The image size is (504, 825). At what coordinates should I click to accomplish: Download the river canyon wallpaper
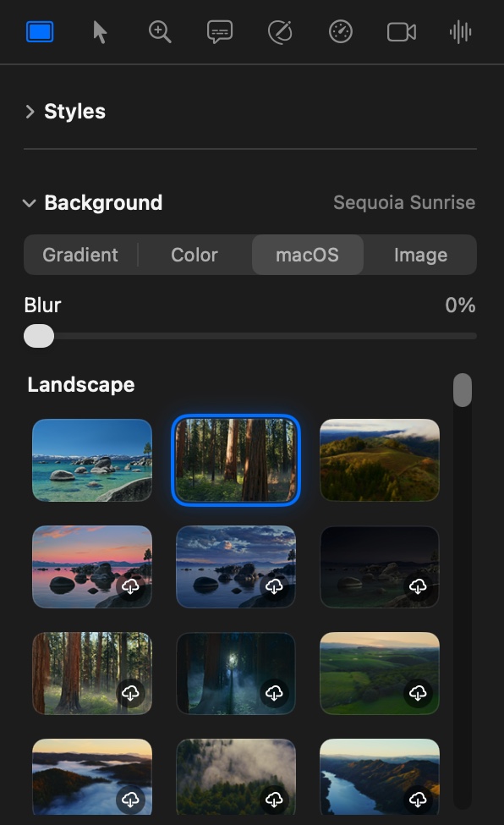tap(418, 800)
